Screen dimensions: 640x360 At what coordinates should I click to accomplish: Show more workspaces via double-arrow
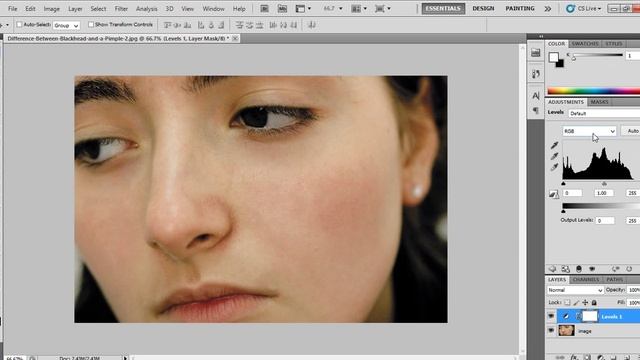(548, 9)
